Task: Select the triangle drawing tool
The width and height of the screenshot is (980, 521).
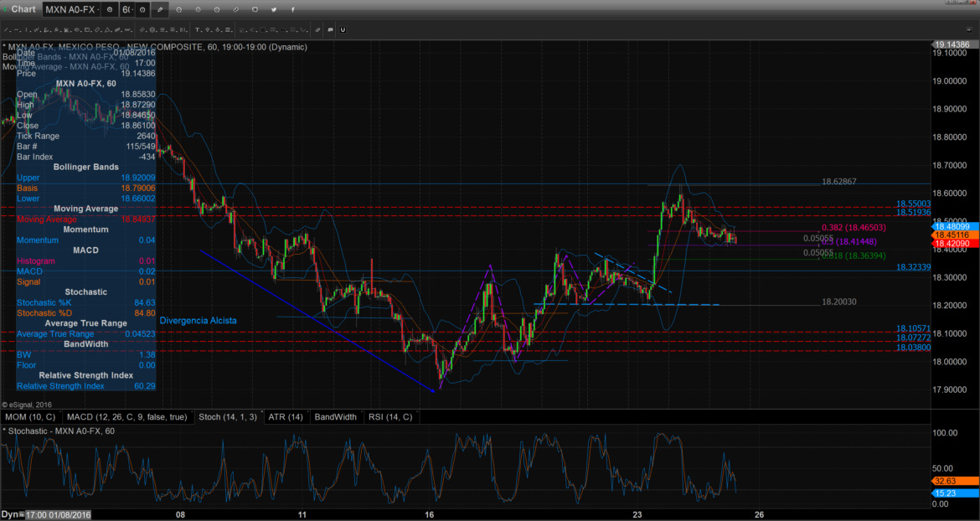Action: (107, 30)
